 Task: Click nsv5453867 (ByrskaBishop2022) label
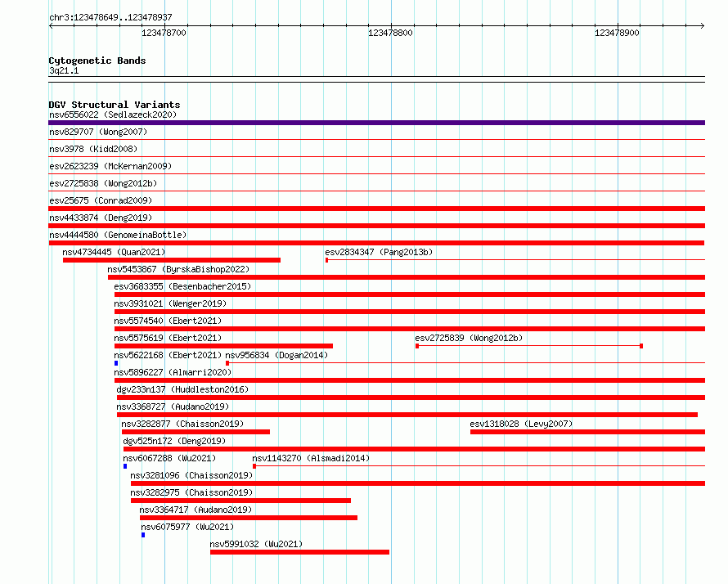[178, 269]
